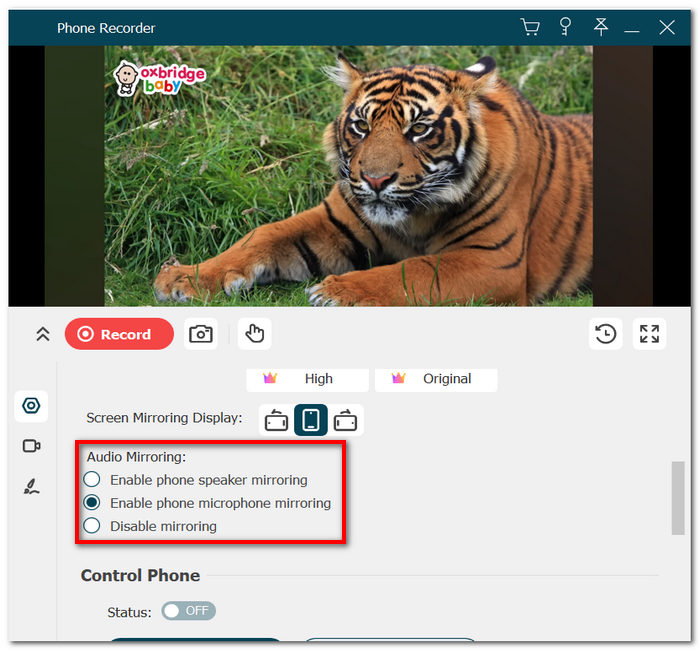The image size is (700, 650).
Task: Select portrait phone display mode
Action: (x=311, y=420)
